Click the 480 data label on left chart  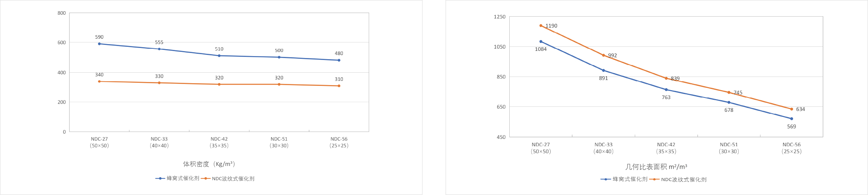click(339, 53)
